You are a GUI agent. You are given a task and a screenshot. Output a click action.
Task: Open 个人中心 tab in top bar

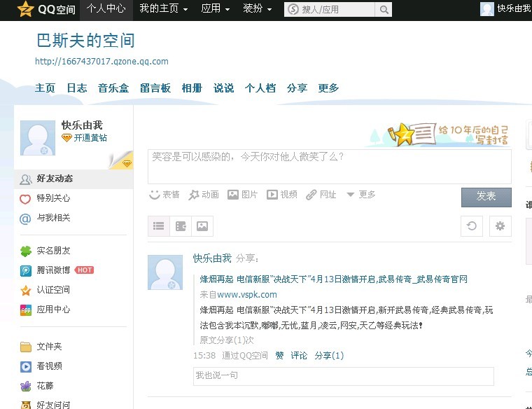tap(106, 8)
